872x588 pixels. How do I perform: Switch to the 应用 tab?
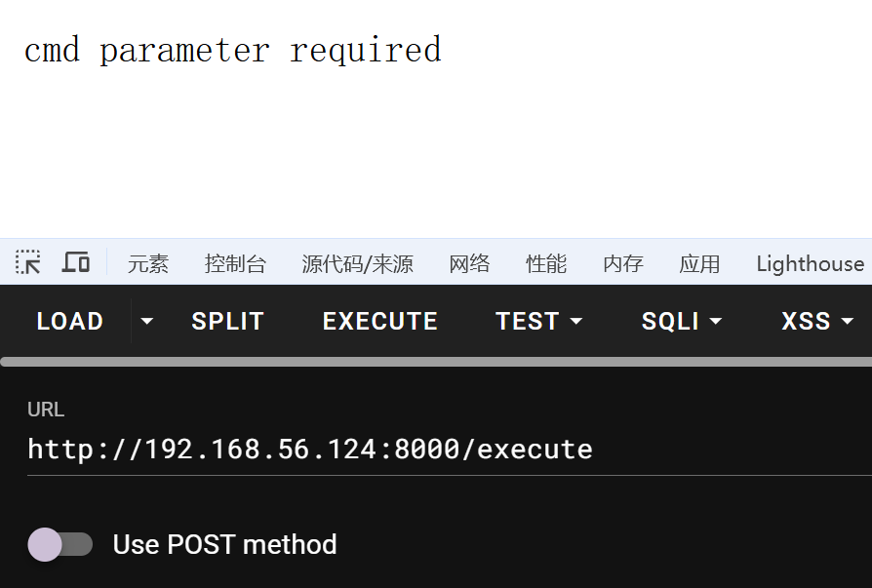(699, 263)
